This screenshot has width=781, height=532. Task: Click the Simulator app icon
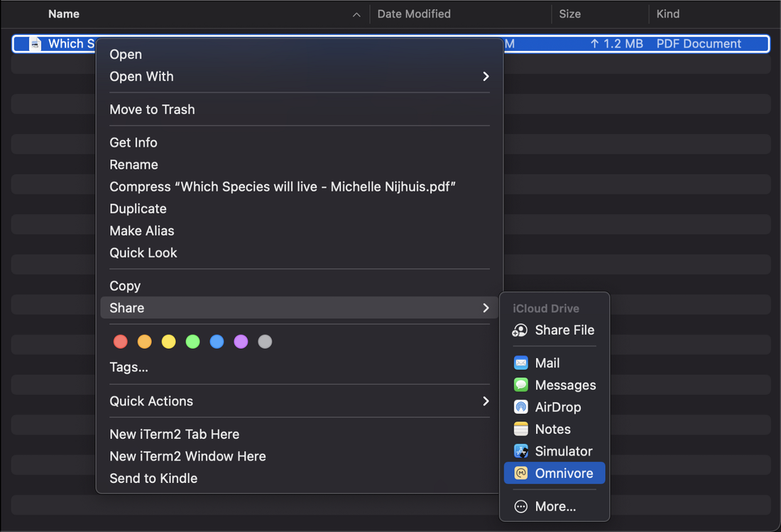click(x=521, y=451)
